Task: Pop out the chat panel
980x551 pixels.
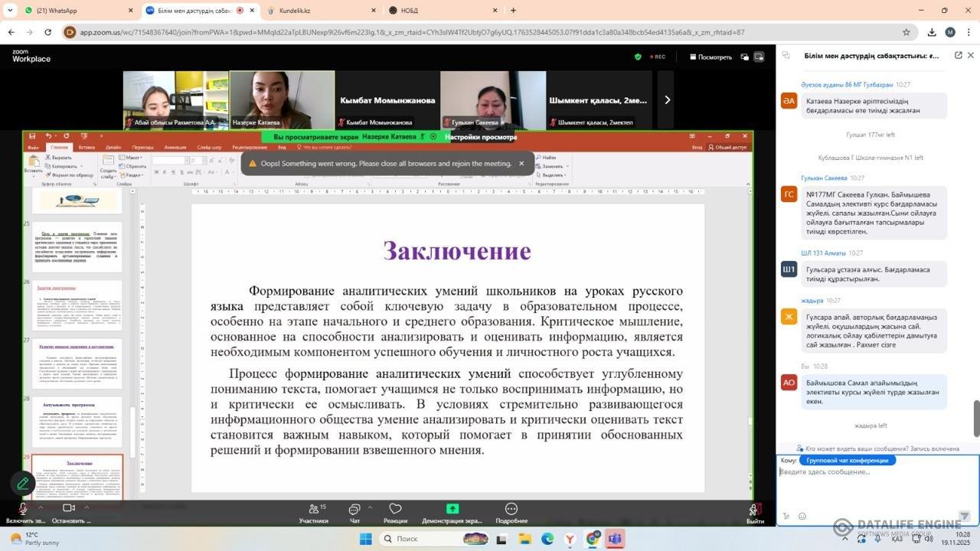Action: 958,56
